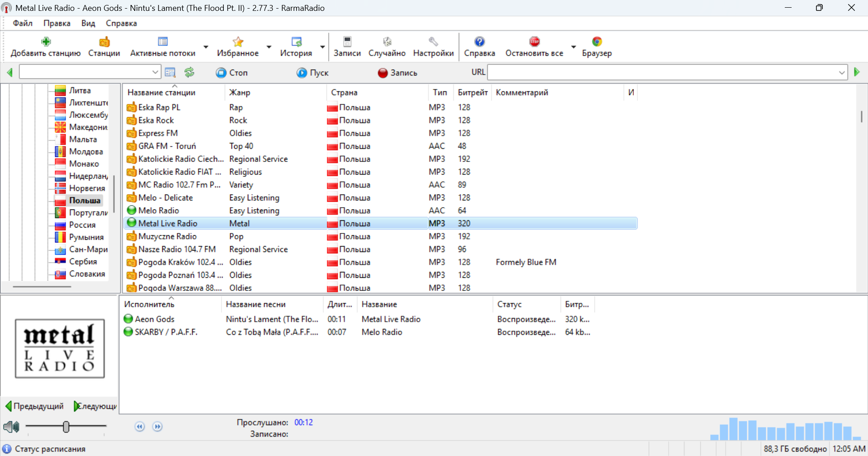The width and height of the screenshot is (868, 456).
Task: Click the volume slider handle
Action: (x=66, y=427)
